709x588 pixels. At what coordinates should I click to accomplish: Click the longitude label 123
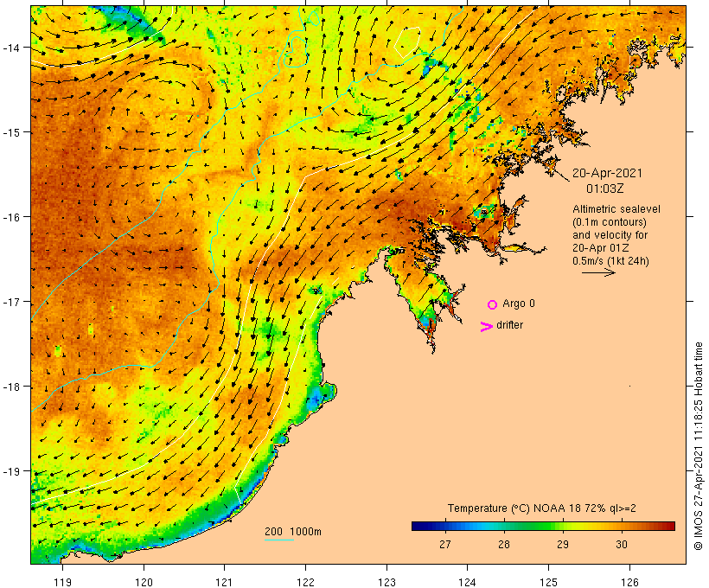386,582
